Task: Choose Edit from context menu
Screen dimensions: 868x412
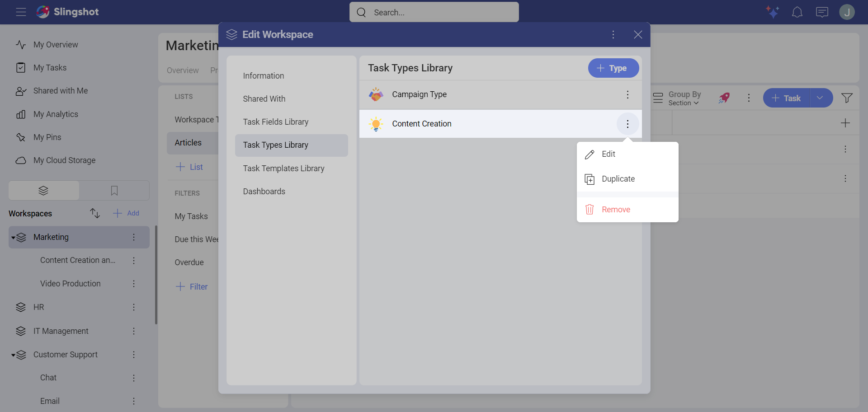Action: [x=627, y=154]
